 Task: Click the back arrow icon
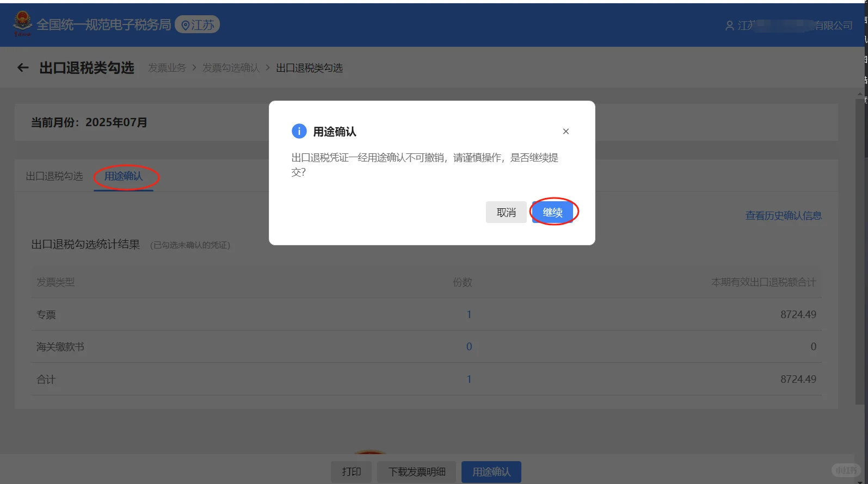pyautogui.click(x=23, y=67)
